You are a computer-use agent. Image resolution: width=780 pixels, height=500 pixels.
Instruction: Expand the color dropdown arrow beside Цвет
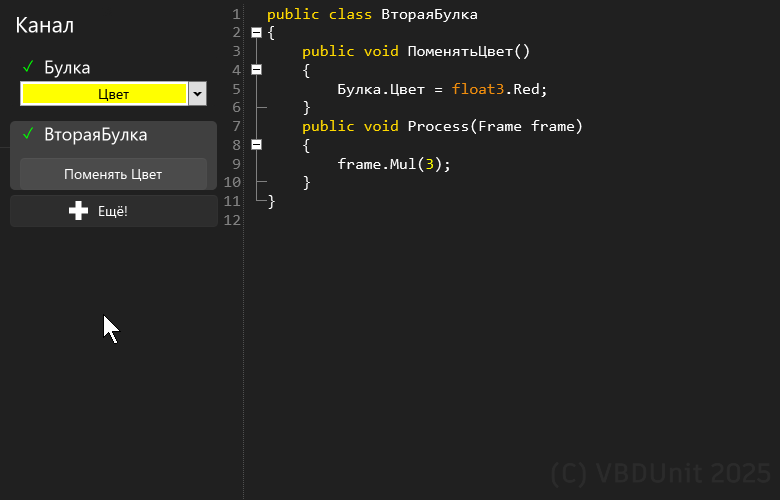(x=197, y=94)
